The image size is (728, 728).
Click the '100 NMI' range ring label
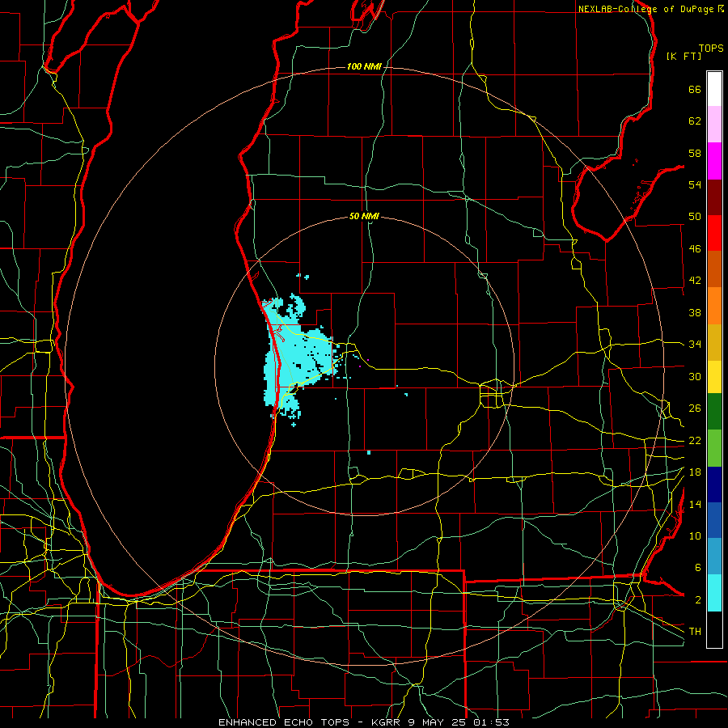[364, 67]
